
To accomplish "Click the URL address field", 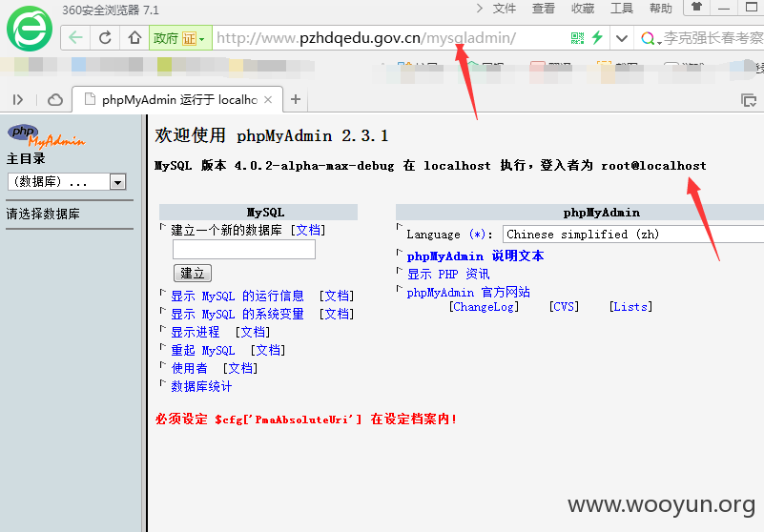I will pyautogui.click(x=390, y=38).
